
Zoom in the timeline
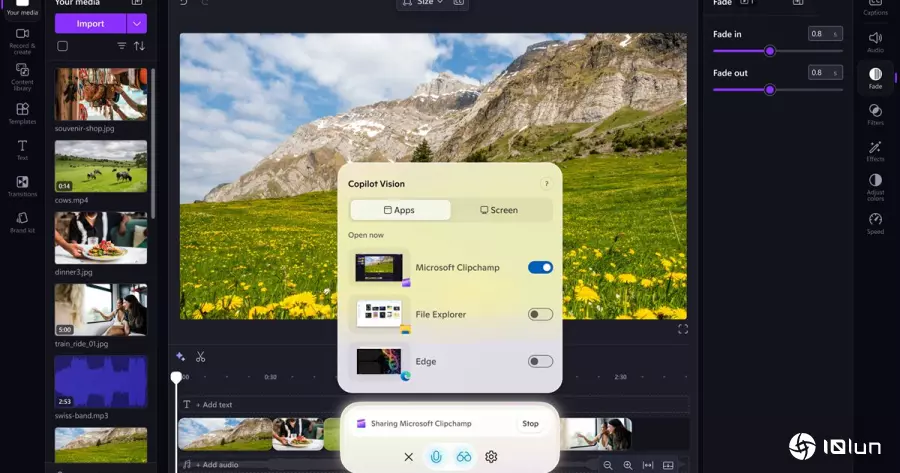(x=628, y=466)
